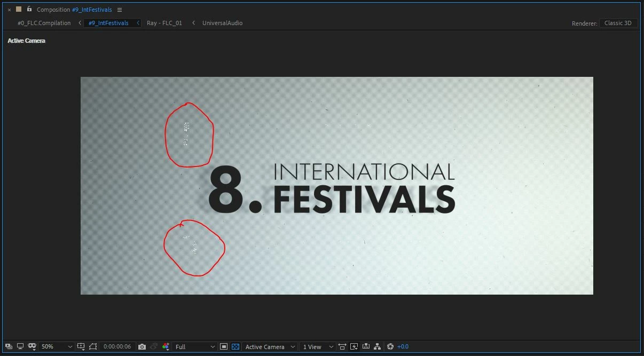Open the 1 View layout dropdown
Image resolution: width=644 pixels, height=356 pixels.
click(317, 346)
